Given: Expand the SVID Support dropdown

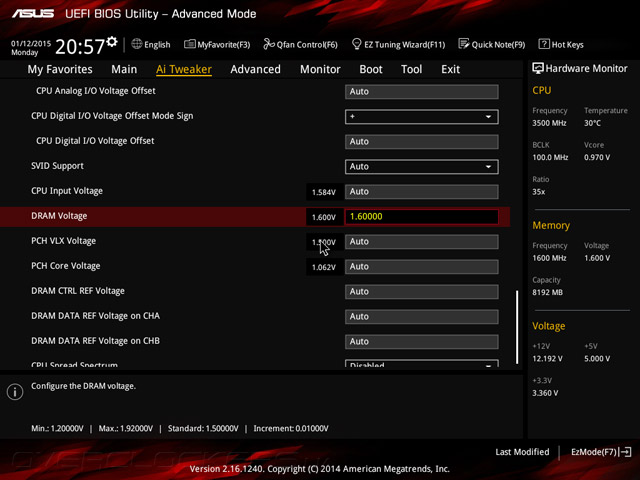Looking at the screenshot, I should [422, 167].
